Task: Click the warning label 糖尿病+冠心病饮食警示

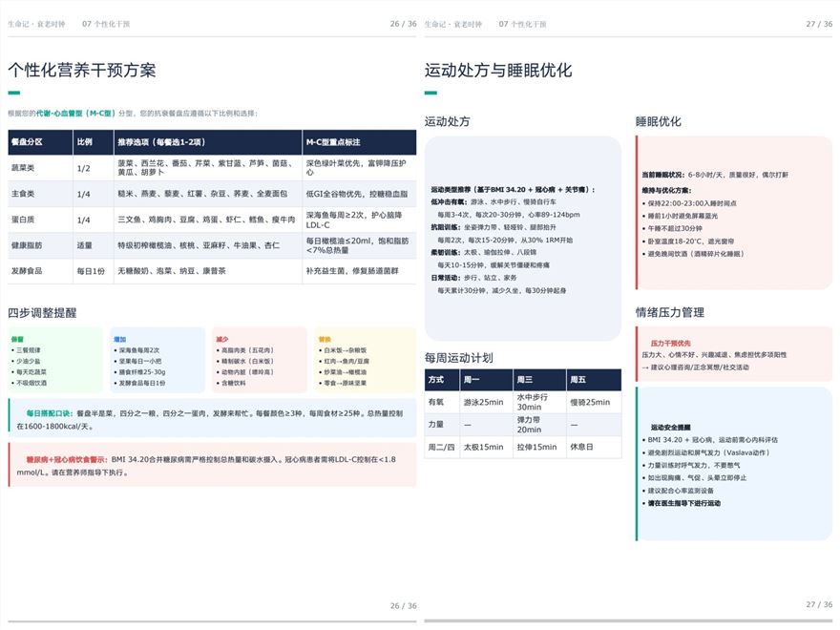Action: click(65, 459)
